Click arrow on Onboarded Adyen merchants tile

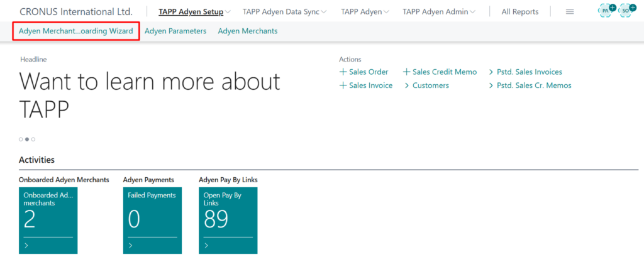(26, 245)
